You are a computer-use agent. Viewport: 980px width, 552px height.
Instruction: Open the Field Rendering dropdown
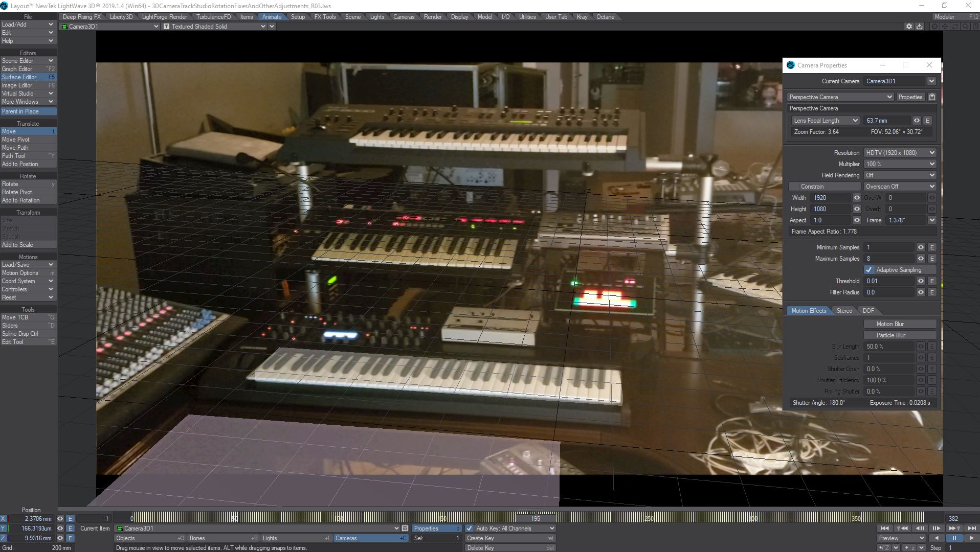[900, 175]
